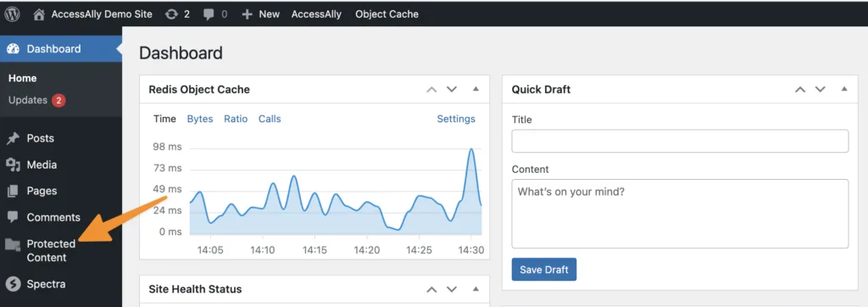Click the plus New icon
Viewport: 868px width, 307px height.
pyautogui.click(x=247, y=14)
